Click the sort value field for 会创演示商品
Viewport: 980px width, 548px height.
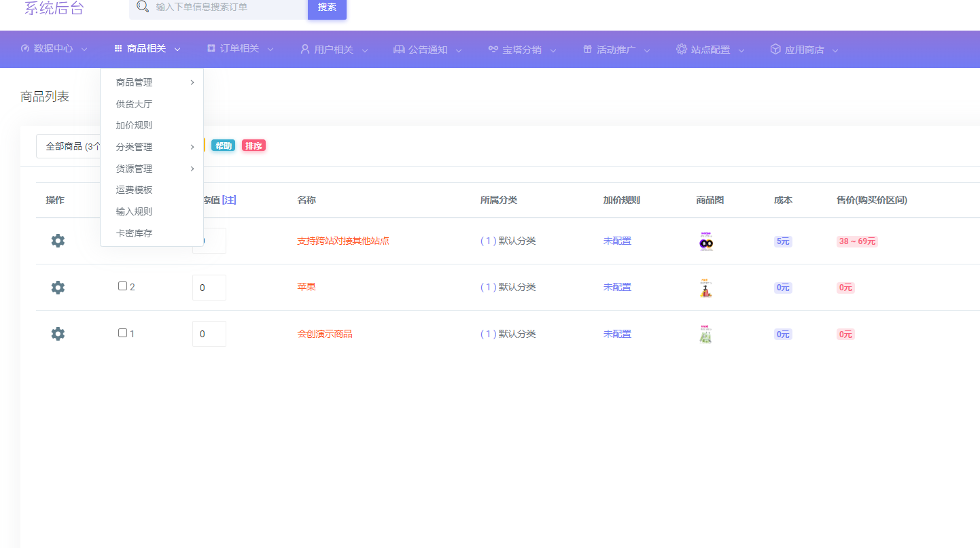(x=209, y=334)
